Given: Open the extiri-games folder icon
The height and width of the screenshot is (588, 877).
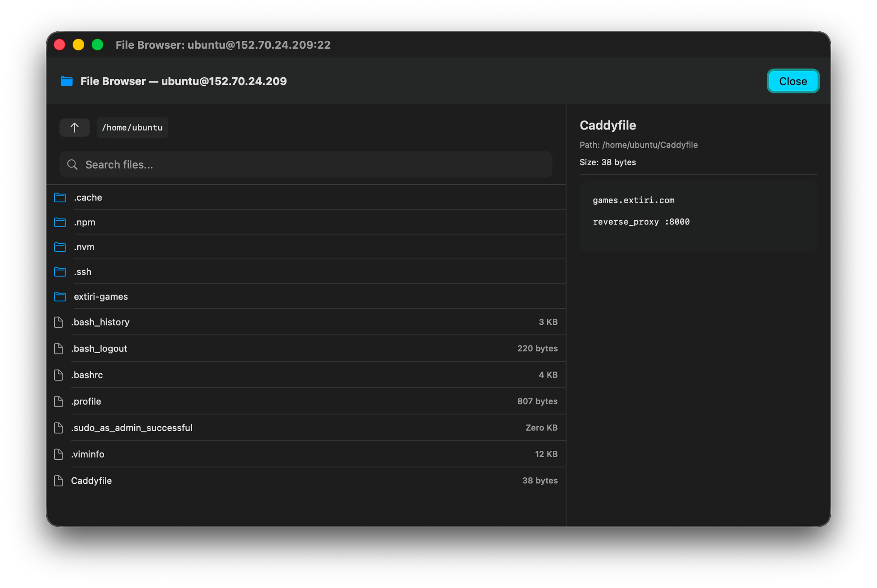Looking at the screenshot, I should click(x=60, y=297).
